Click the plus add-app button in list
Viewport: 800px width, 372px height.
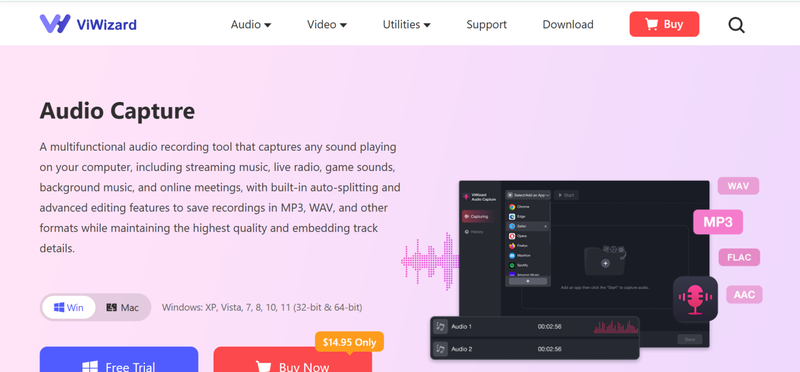point(528,281)
